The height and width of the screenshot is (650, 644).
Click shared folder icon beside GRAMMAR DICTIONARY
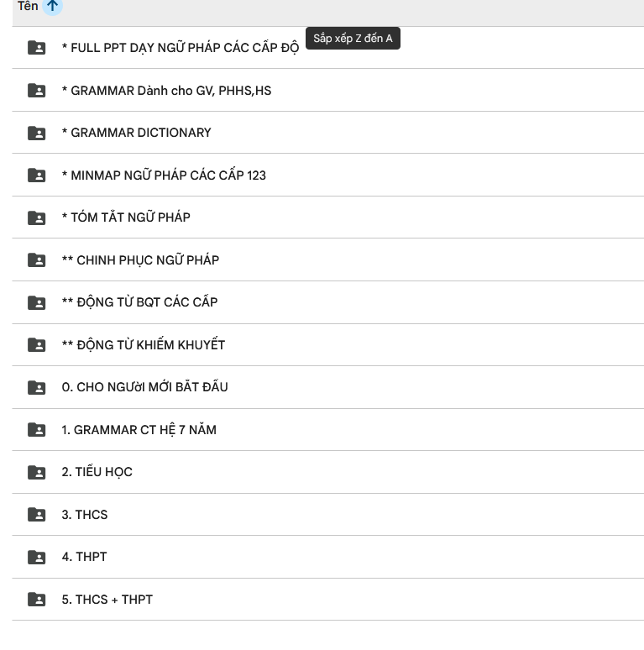click(x=37, y=133)
